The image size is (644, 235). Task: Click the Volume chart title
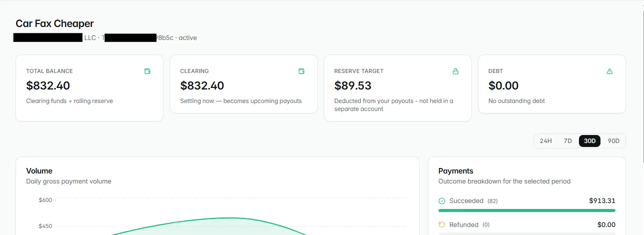(39, 171)
